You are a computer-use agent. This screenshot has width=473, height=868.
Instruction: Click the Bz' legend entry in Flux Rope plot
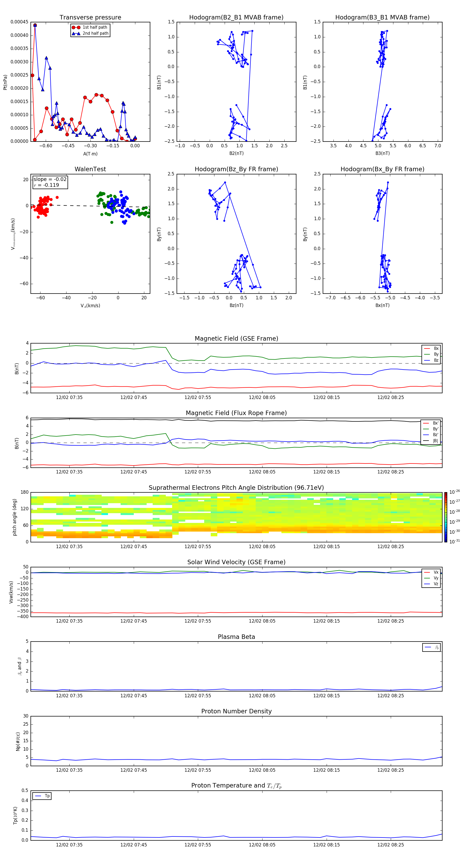coord(431,435)
